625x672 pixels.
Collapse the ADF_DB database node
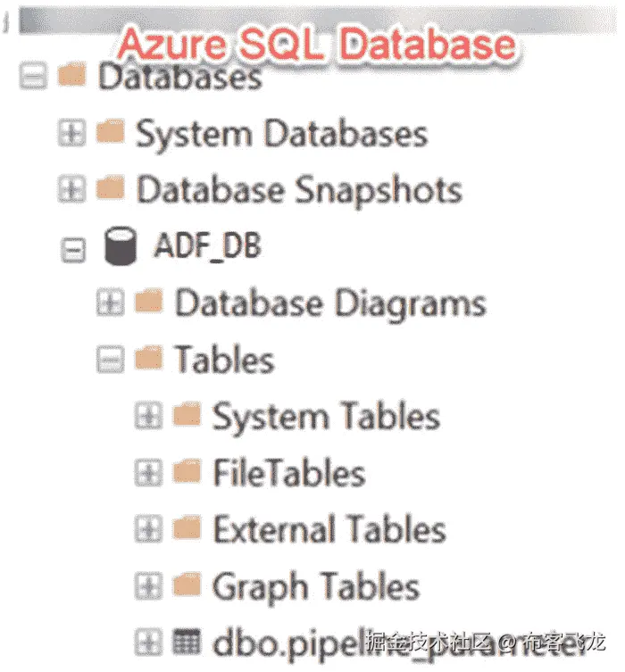71,247
